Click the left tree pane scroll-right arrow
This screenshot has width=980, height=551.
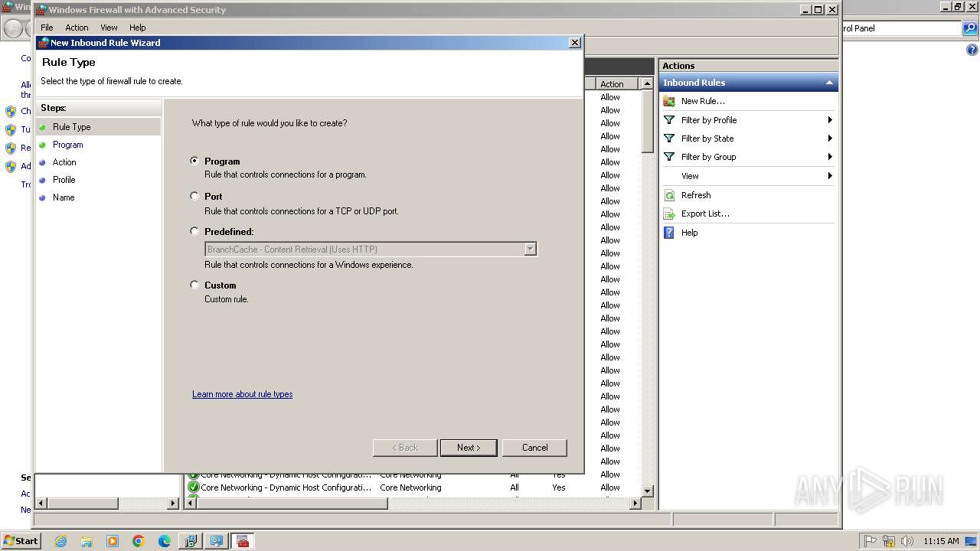tap(173, 503)
